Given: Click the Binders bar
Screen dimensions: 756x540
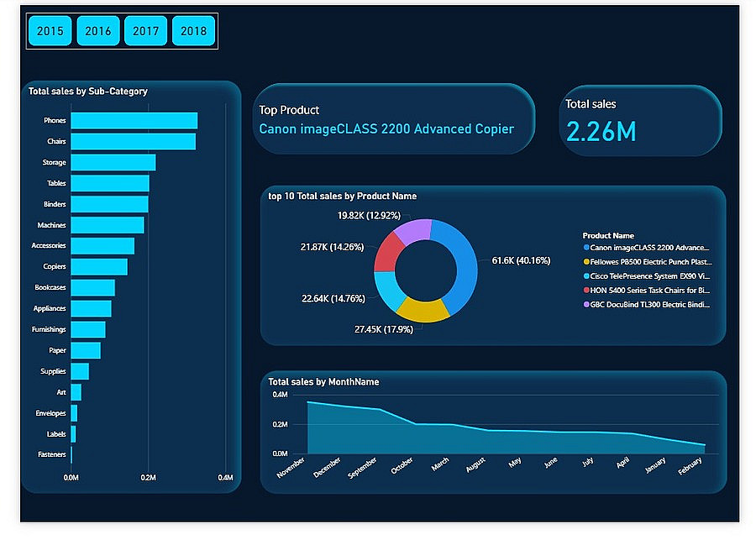Looking at the screenshot, I should pyautogui.click(x=109, y=204).
